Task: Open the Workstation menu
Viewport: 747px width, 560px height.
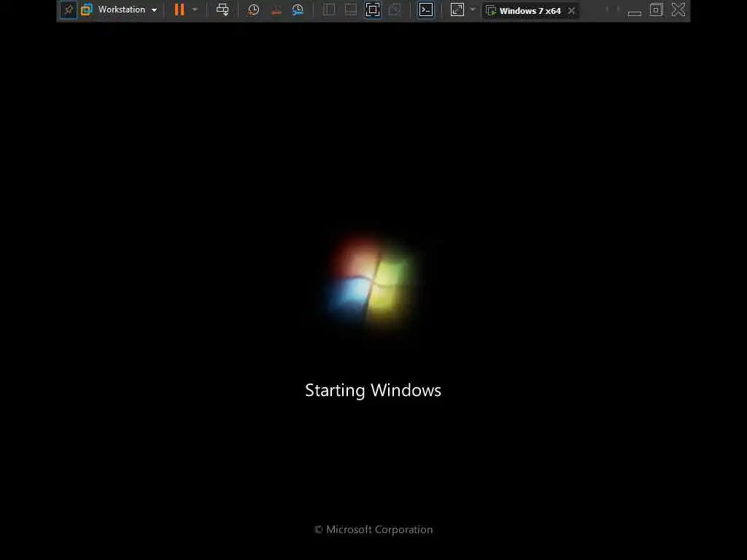Action: 127,9
